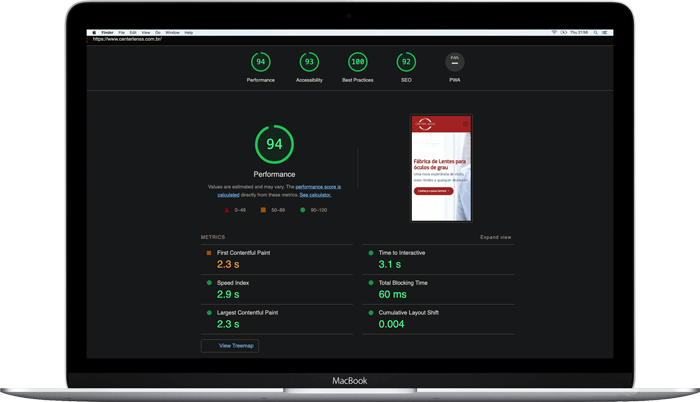Click the View Treemap button

pyautogui.click(x=231, y=346)
